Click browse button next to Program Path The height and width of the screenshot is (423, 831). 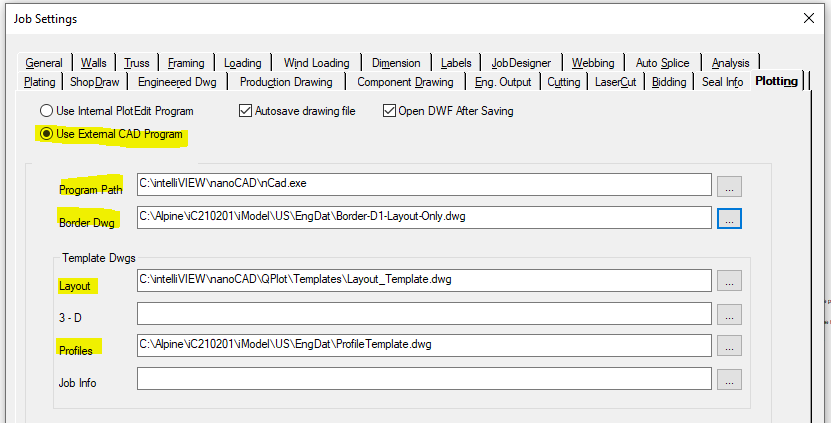729,185
